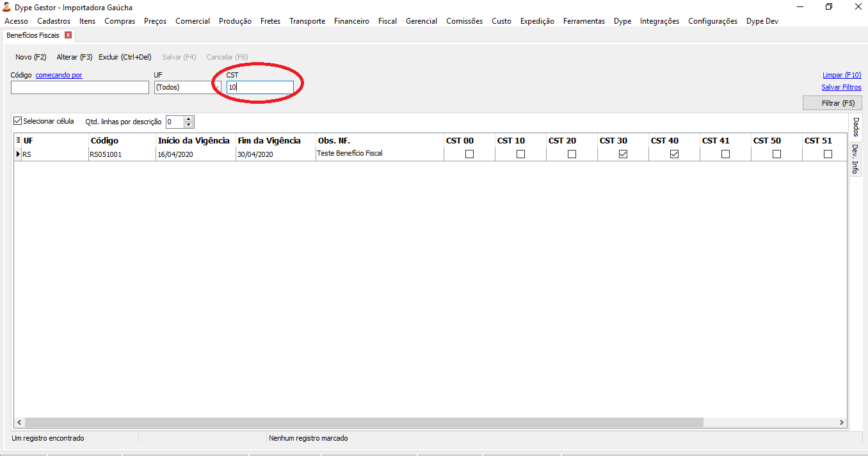This screenshot has height=456, width=868.
Task: Open the Ferramentas menu
Action: pos(584,21)
